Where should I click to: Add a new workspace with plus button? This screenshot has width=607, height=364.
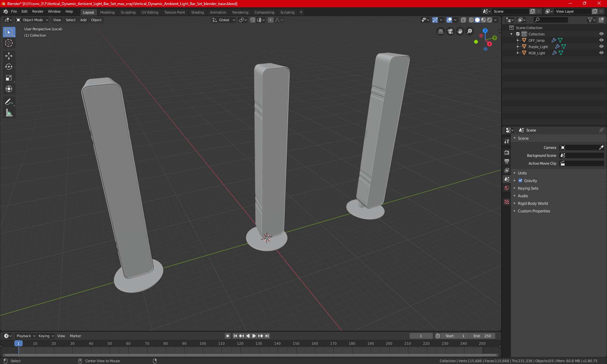tap(301, 12)
